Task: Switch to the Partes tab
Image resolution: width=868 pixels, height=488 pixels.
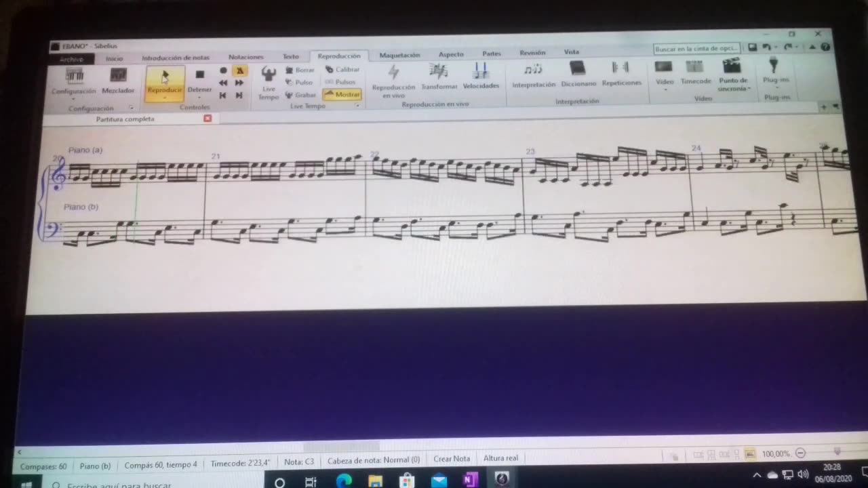Action: [x=492, y=54]
